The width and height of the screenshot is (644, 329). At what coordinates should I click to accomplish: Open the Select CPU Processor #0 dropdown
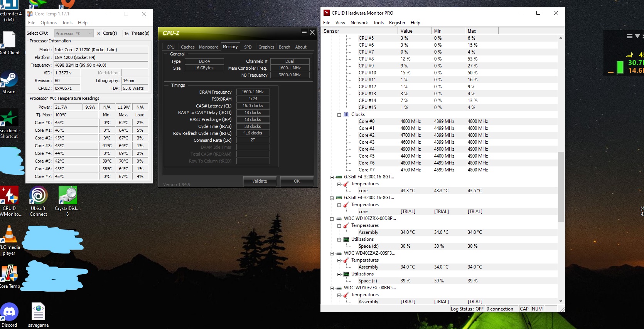[x=74, y=34]
